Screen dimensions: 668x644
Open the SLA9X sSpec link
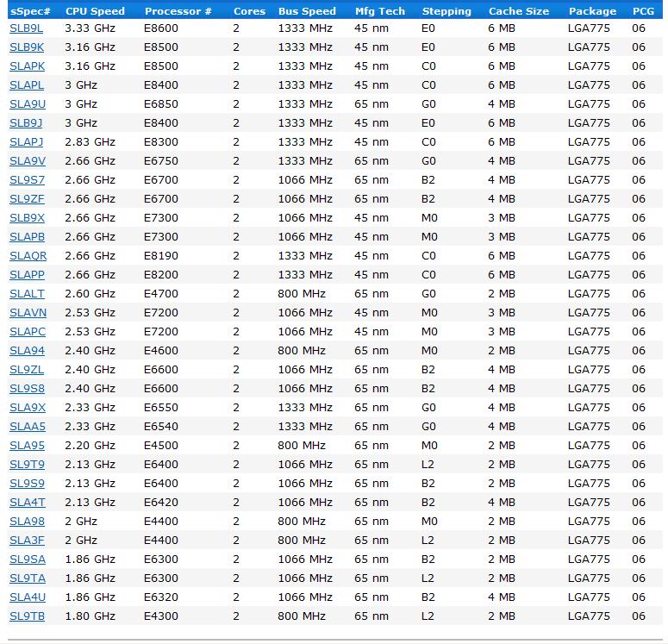click(28, 408)
